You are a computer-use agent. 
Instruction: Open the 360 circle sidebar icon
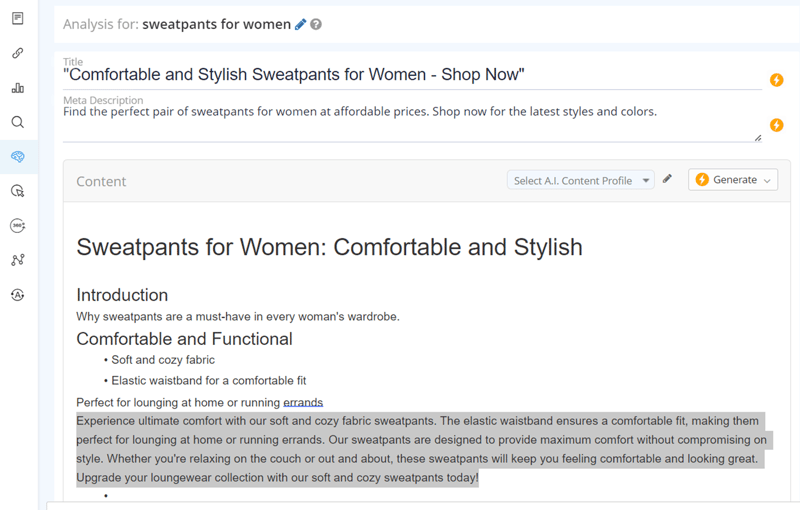point(17,226)
